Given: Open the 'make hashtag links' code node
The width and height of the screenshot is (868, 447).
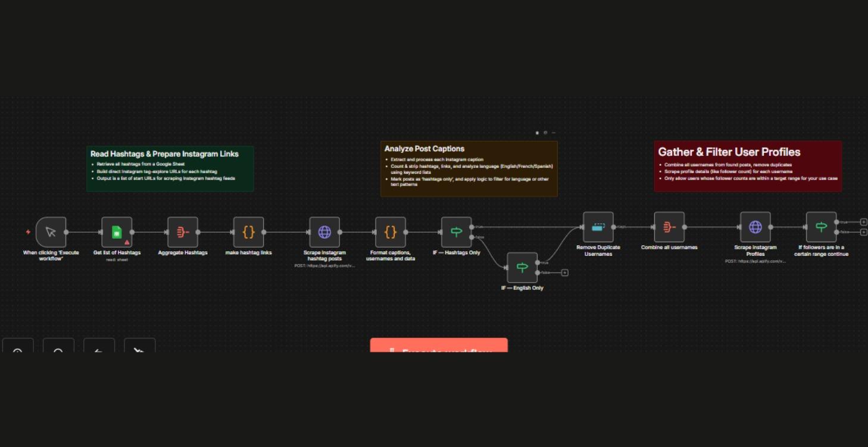Looking at the screenshot, I should tap(248, 232).
